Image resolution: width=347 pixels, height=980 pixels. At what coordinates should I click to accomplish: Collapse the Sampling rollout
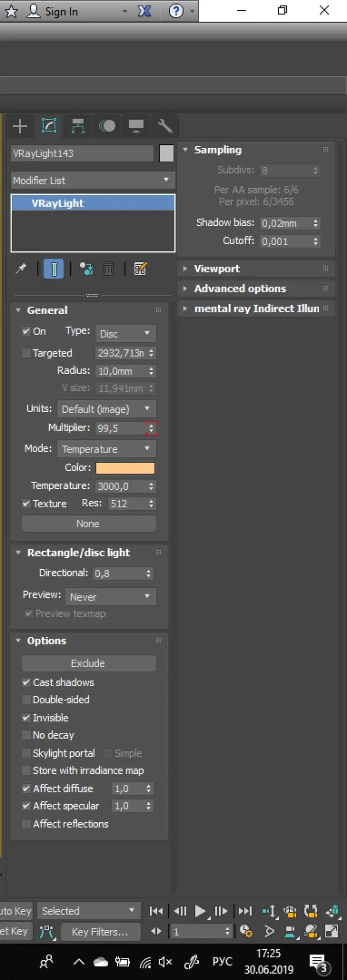(256, 150)
